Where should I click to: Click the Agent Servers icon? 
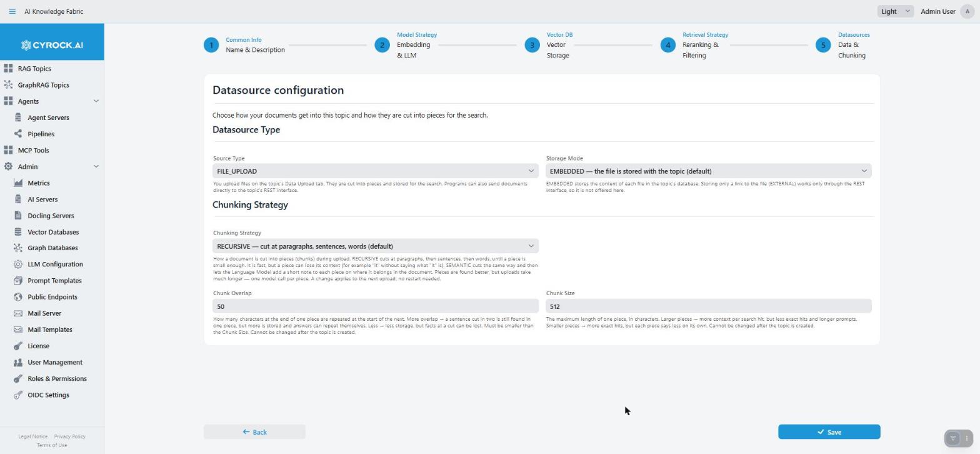[x=18, y=118]
